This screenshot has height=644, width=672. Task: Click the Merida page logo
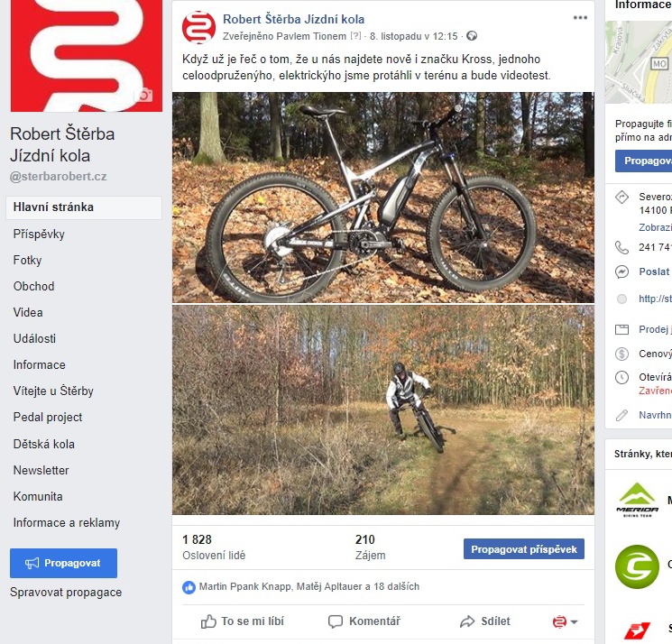(x=637, y=500)
